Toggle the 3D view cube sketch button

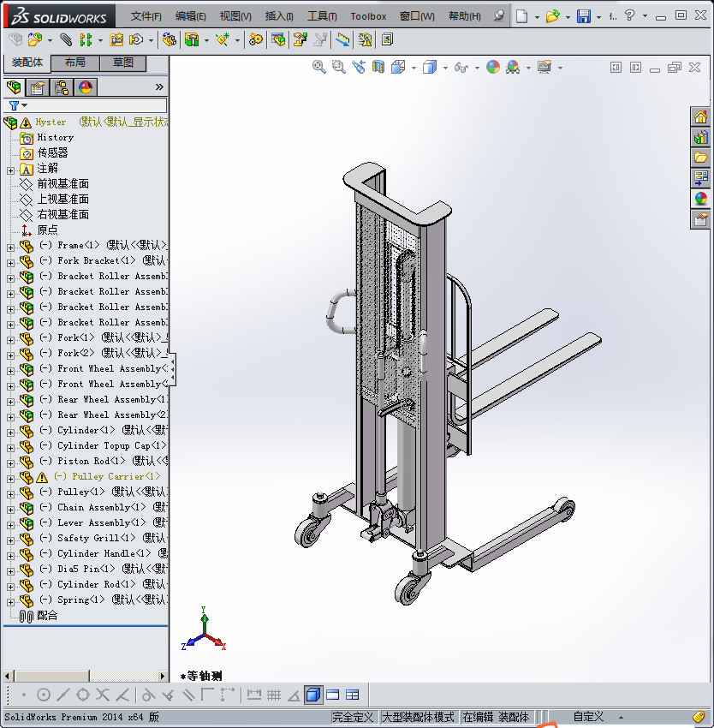[x=313, y=695]
